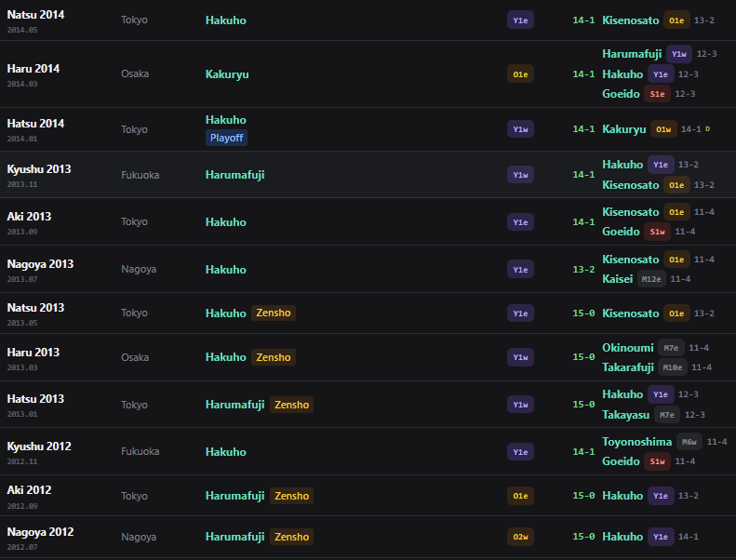Click Kakuryu winner name for Haru 2014

click(x=227, y=74)
